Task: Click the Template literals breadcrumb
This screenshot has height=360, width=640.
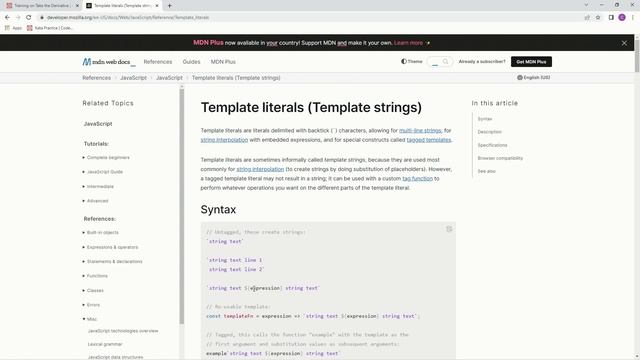Action: tap(236, 78)
